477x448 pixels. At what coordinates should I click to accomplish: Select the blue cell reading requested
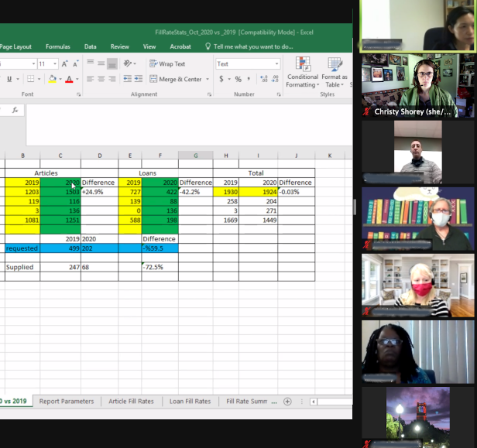point(22,248)
